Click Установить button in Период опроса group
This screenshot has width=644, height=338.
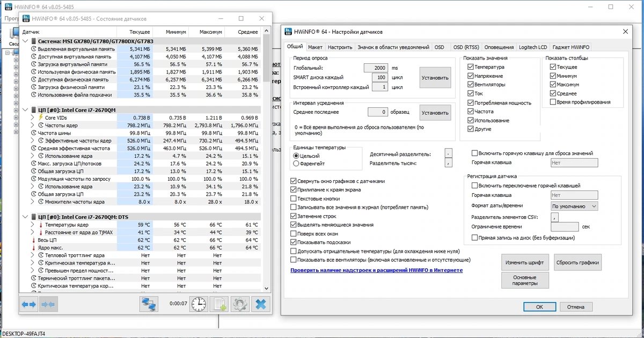click(x=435, y=77)
